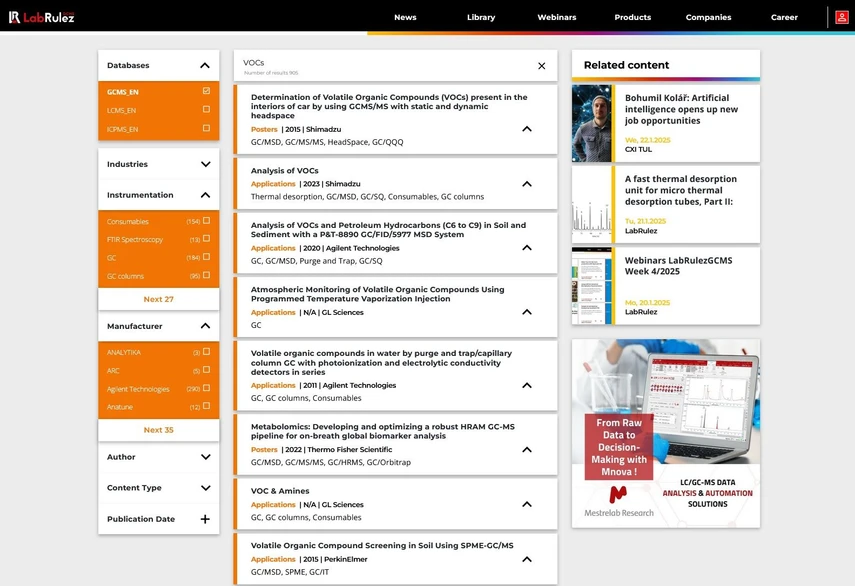Image resolution: width=855 pixels, height=586 pixels.
Task: Check the LCMS_EN database checkbox
Action: pyautogui.click(x=206, y=110)
